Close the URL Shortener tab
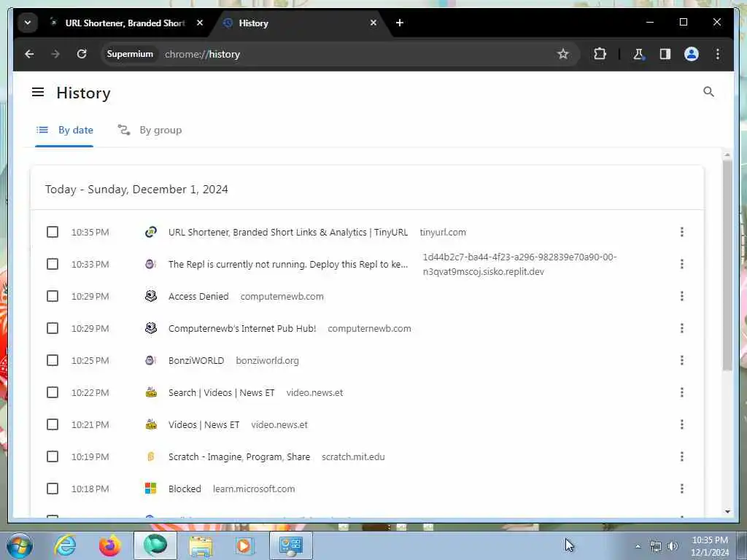The width and height of the screenshot is (747, 560). pos(200,23)
